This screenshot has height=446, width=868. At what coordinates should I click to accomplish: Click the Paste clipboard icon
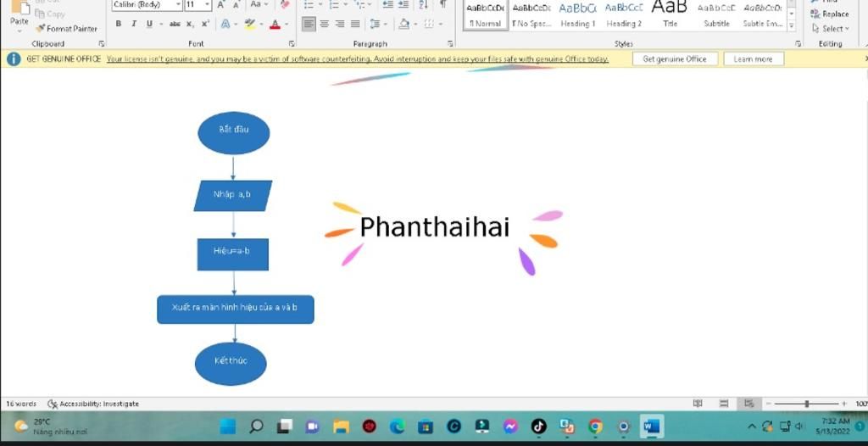(20, 7)
